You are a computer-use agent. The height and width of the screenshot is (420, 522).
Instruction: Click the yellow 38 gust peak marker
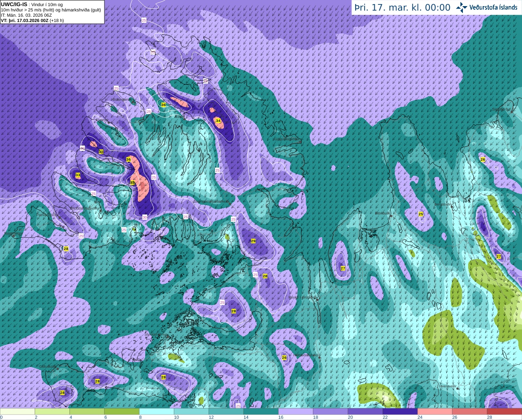[x=133, y=183]
